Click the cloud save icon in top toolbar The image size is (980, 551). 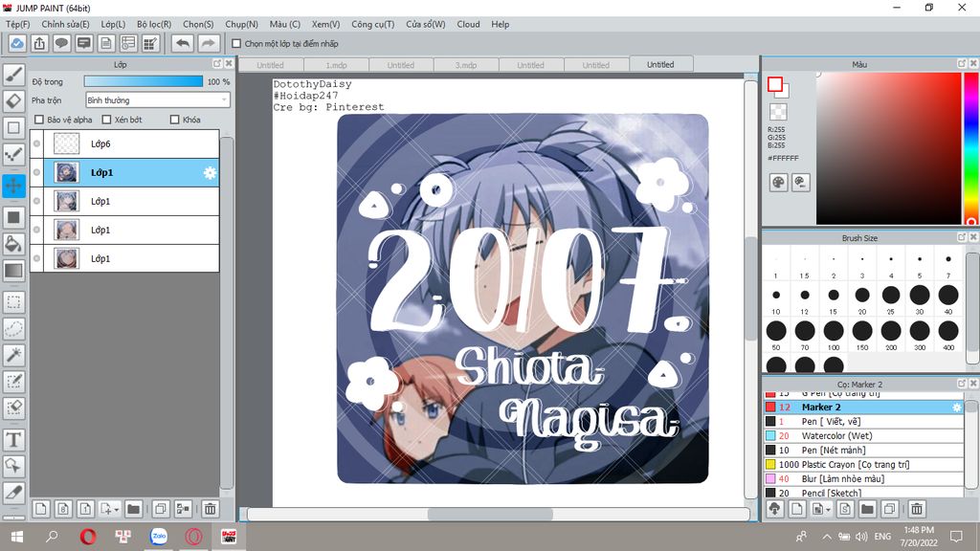point(17,43)
